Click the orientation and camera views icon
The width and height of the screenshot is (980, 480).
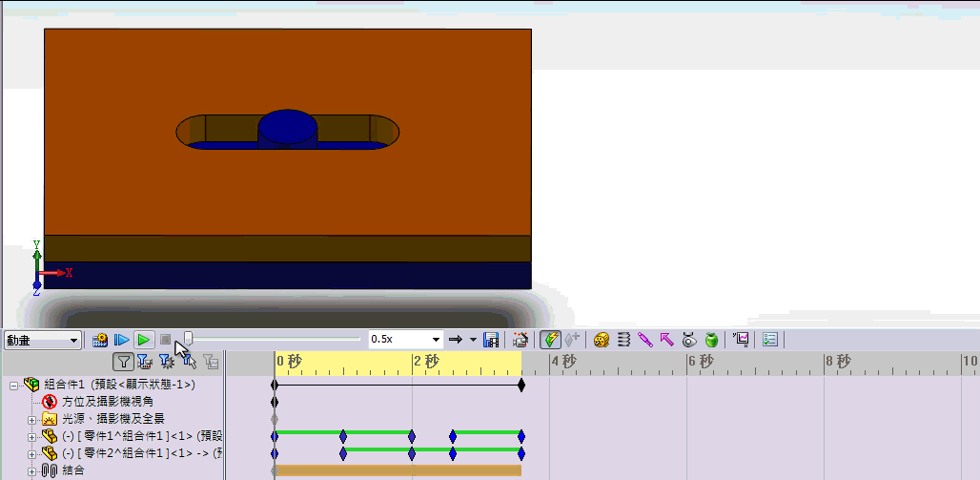pos(50,401)
